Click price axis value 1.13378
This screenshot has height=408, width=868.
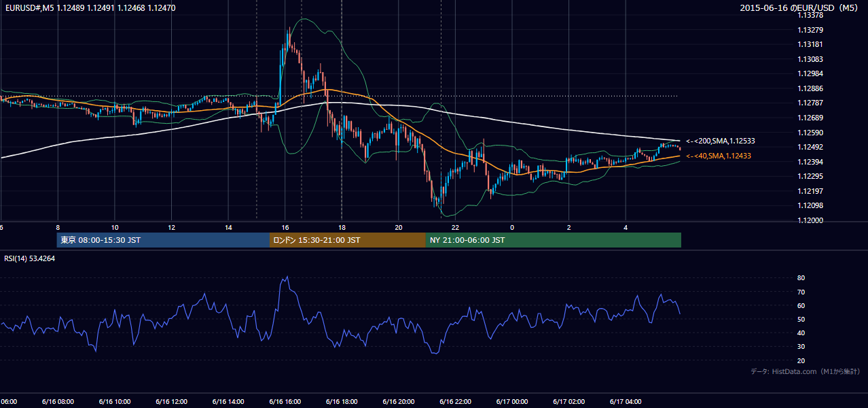point(810,15)
